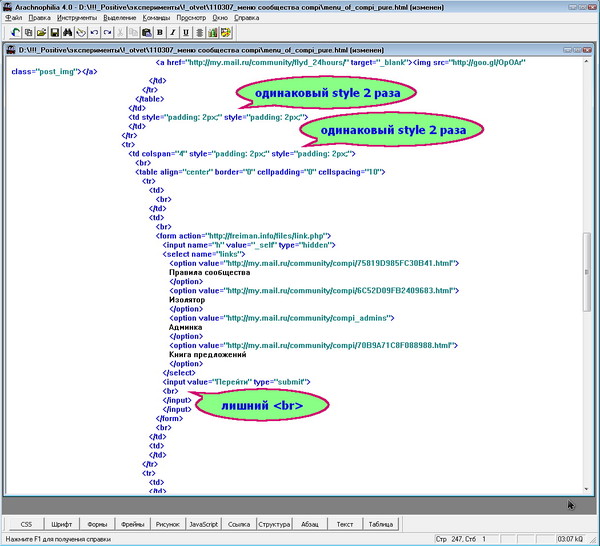Open the Команды menu

156,18
